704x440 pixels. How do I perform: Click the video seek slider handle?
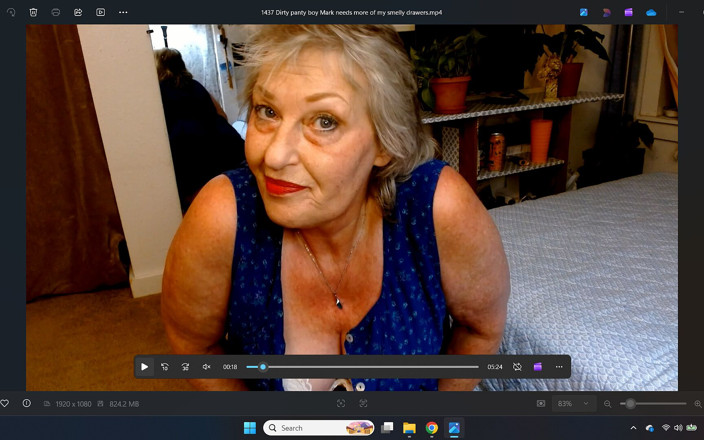coord(263,367)
